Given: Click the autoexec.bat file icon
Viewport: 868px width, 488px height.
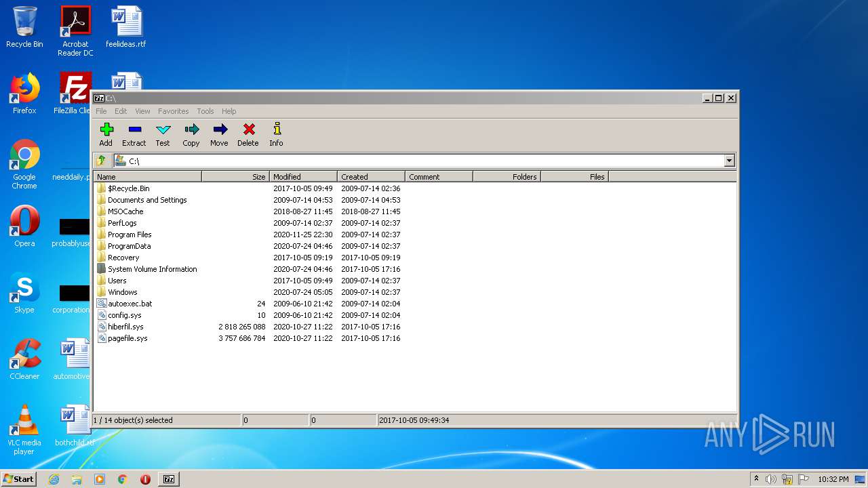Looking at the screenshot, I should coord(102,304).
